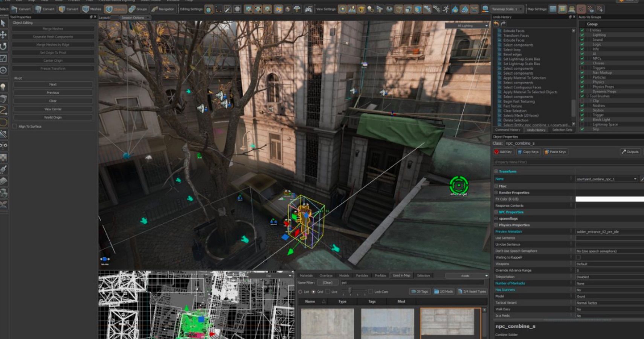The height and width of the screenshot is (339, 644).
Task: Click the umbrella icon in Editing Settings
Action: [297, 9]
